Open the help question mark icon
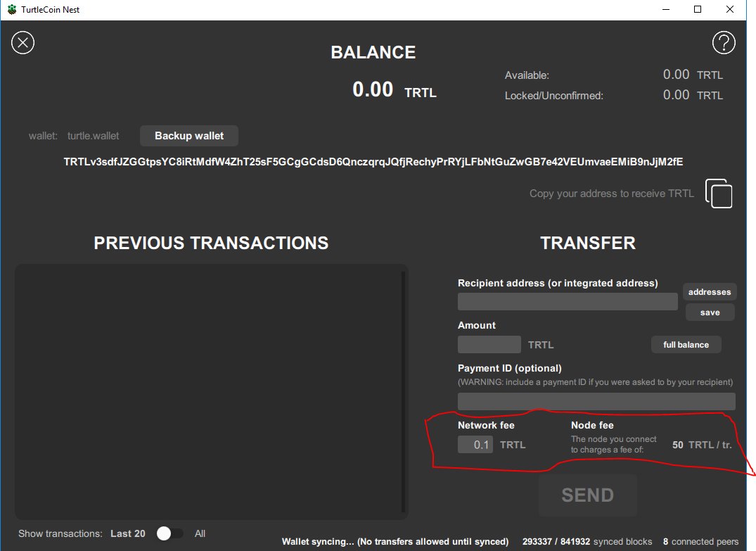Screen dimensions: 756x551 [x=724, y=43]
